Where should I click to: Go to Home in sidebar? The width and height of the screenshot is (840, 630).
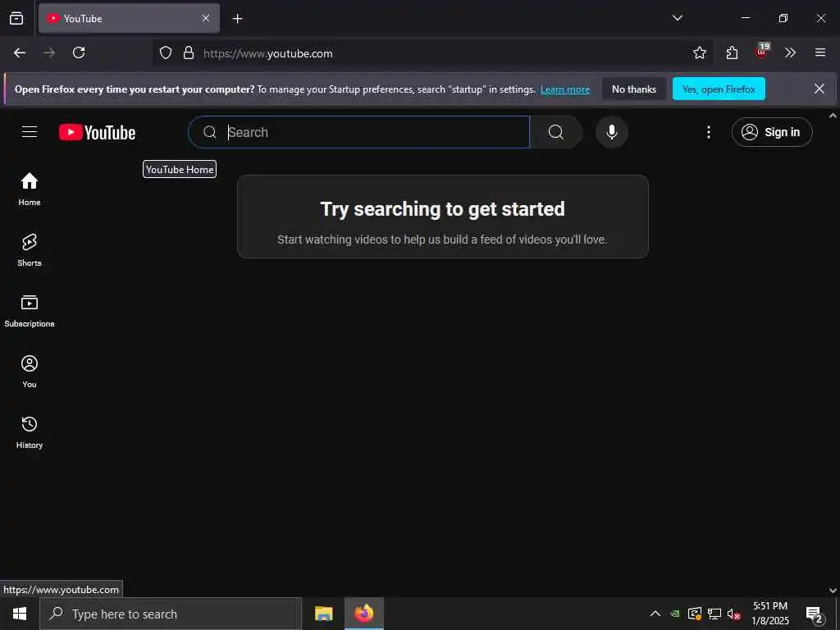30,189
